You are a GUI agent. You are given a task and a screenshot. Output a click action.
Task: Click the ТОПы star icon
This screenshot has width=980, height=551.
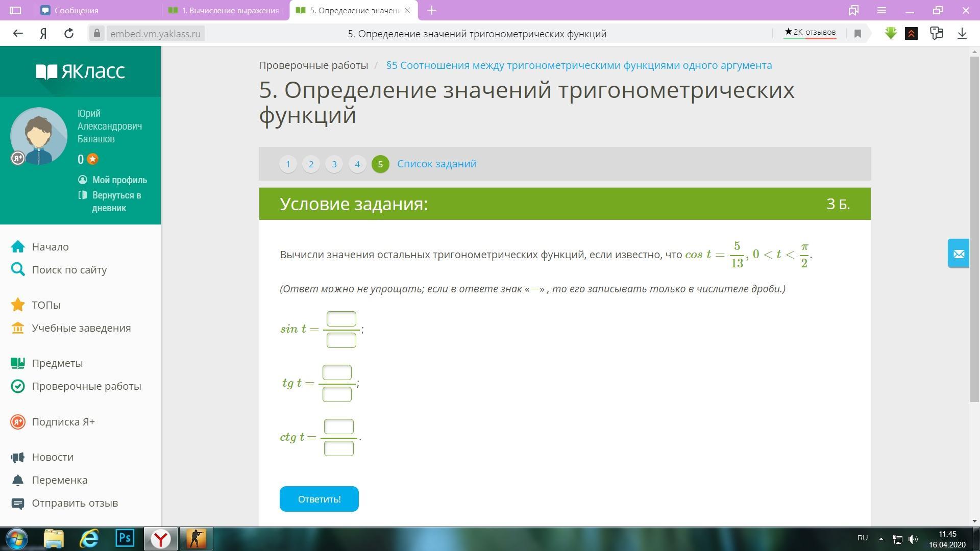point(18,305)
